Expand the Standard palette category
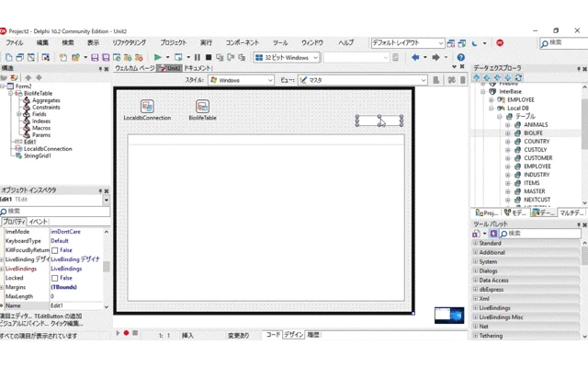Viewport: 588px width, 368px height. [x=476, y=243]
